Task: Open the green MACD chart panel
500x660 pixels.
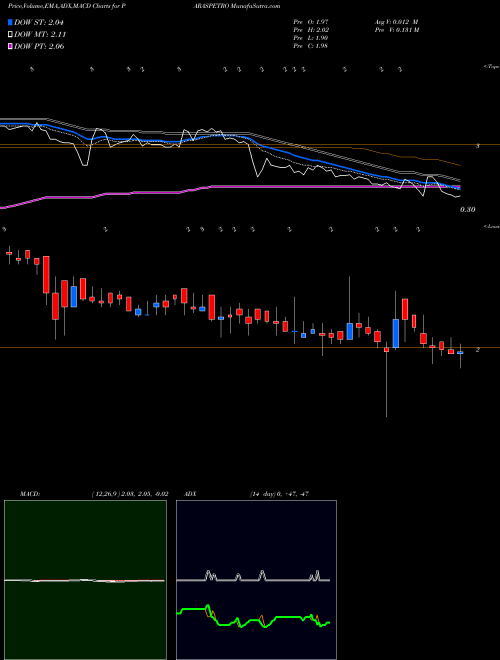Action: pos(85,580)
